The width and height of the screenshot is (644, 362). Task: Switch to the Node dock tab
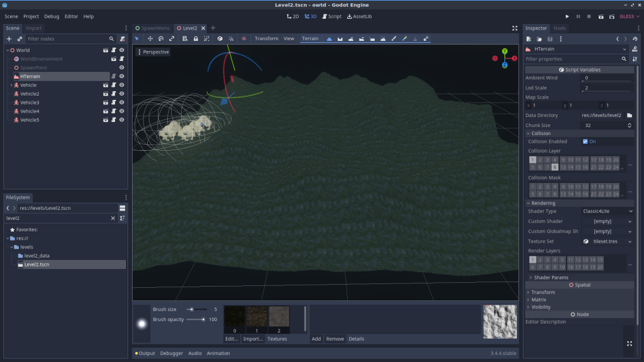[559, 28]
